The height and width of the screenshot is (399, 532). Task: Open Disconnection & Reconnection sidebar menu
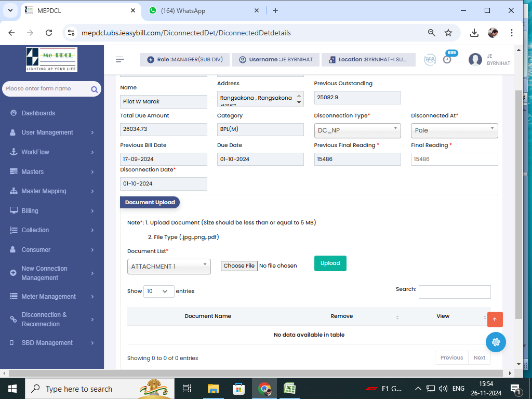pyautogui.click(x=51, y=320)
